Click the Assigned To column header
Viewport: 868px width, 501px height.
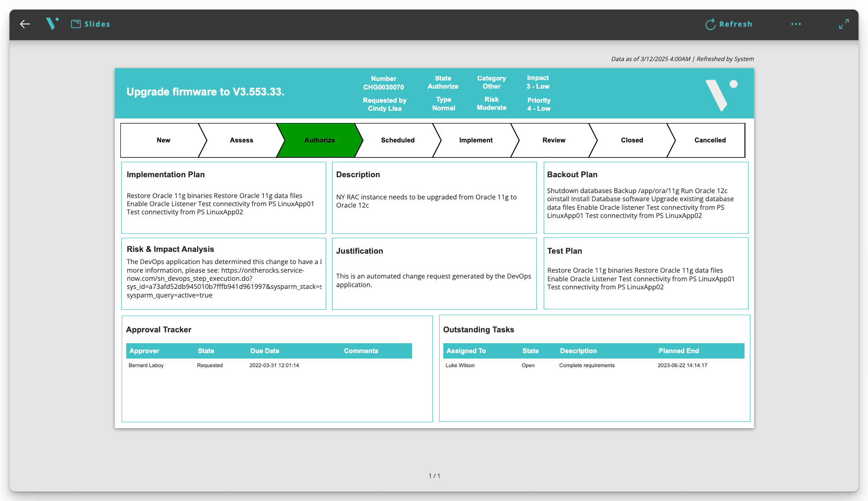(x=466, y=351)
